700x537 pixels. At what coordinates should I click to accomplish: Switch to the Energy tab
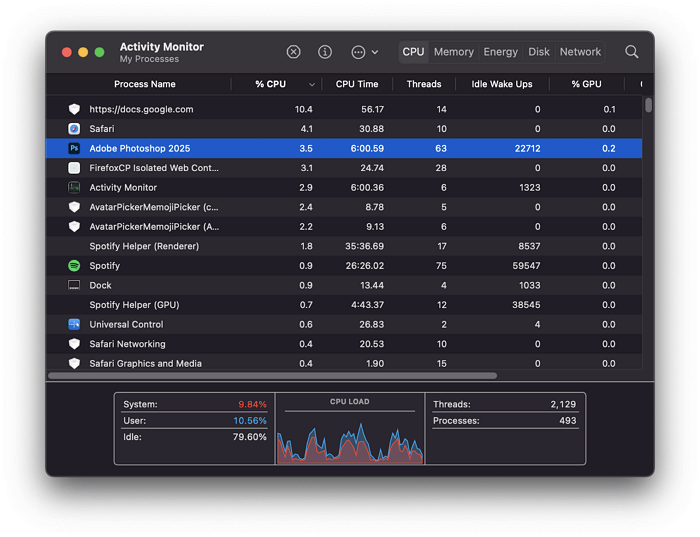point(500,52)
